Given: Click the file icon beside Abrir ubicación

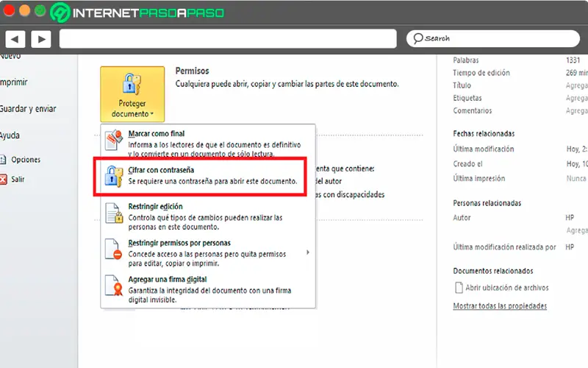Looking at the screenshot, I should coord(459,288).
